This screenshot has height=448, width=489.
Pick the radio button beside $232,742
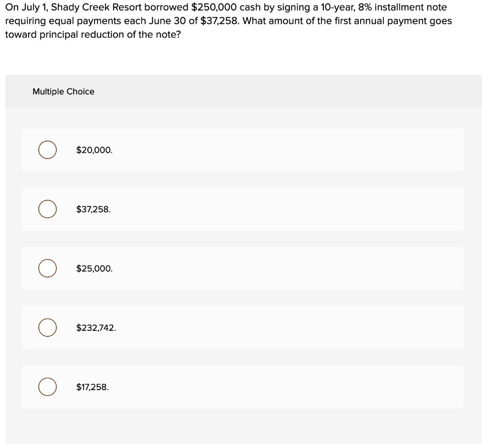tap(47, 328)
